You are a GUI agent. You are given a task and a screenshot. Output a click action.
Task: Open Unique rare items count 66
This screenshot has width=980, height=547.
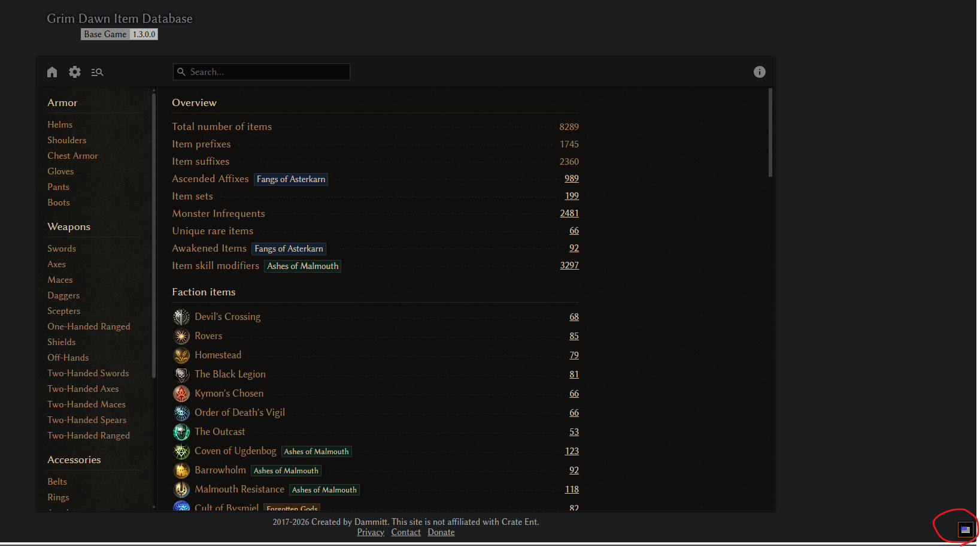(x=574, y=231)
